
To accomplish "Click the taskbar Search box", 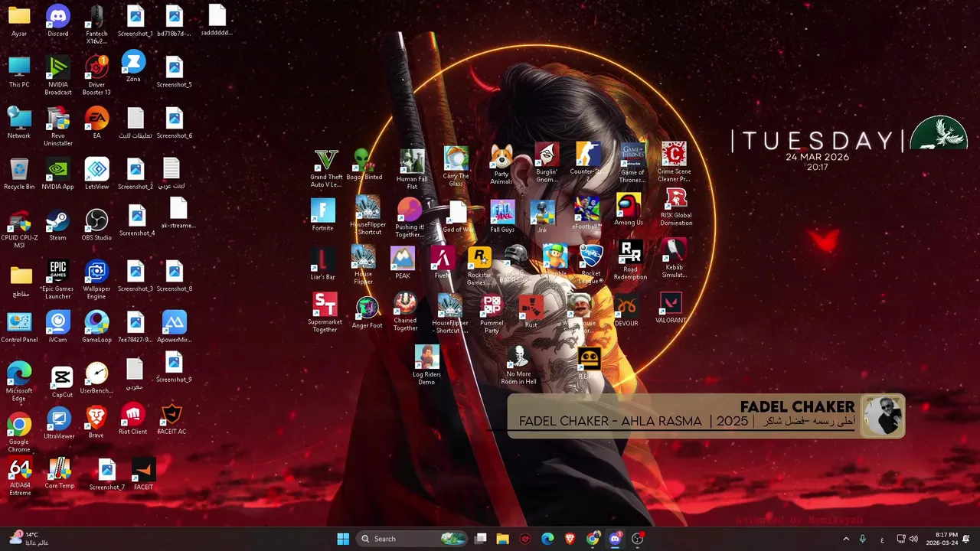I will (412, 539).
